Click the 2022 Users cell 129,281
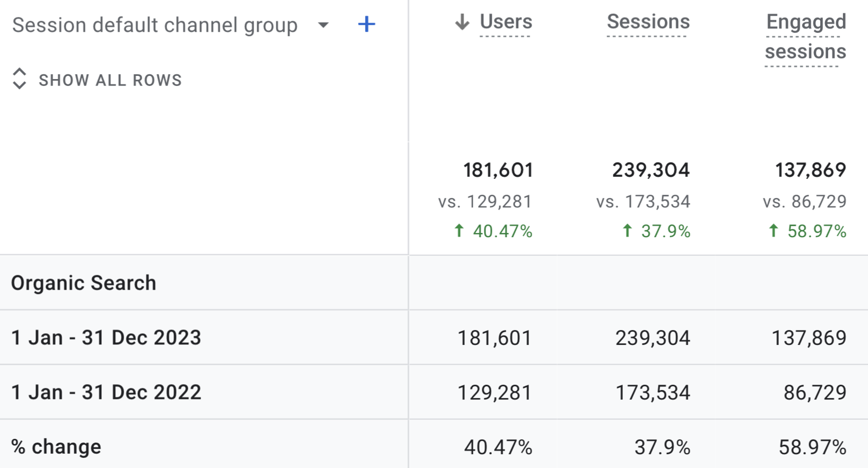 pyautogui.click(x=494, y=393)
